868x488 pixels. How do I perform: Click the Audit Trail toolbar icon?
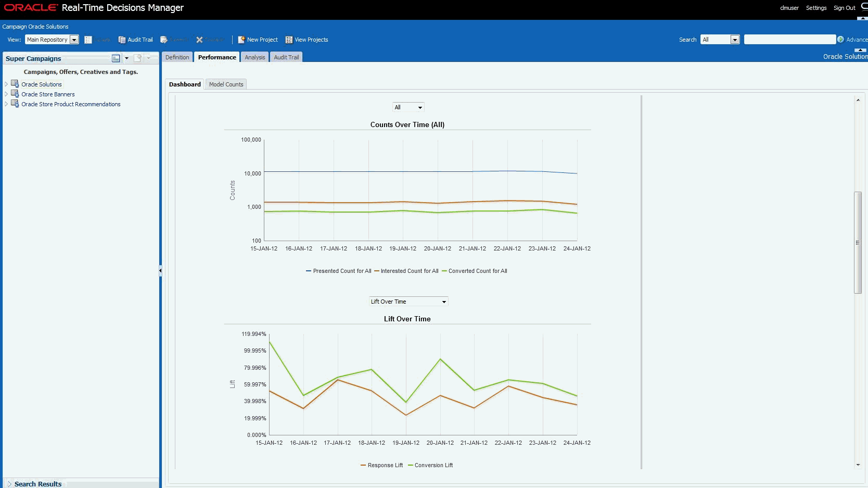pyautogui.click(x=122, y=40)
